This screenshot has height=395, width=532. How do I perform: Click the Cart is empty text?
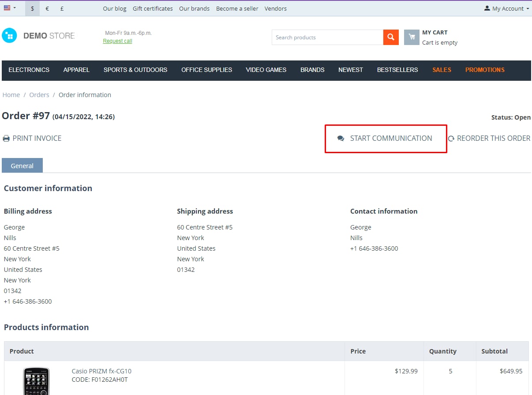click(440, 43)
